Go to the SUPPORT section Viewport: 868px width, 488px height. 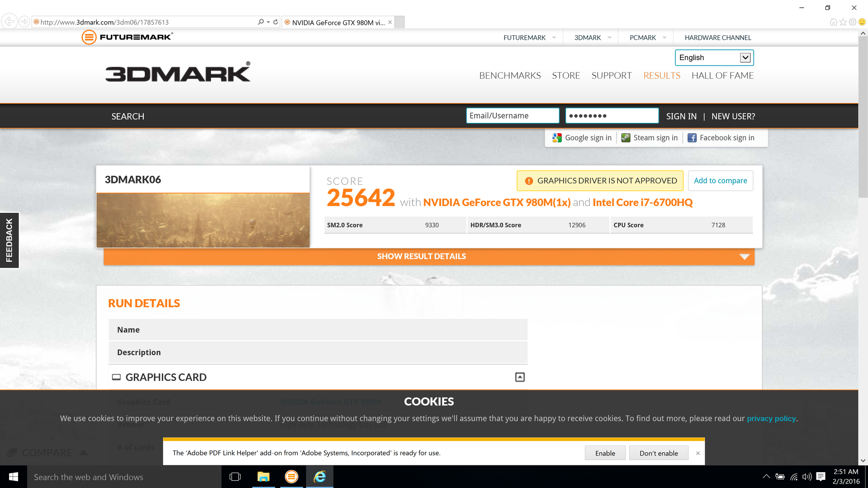click(611, 75)
